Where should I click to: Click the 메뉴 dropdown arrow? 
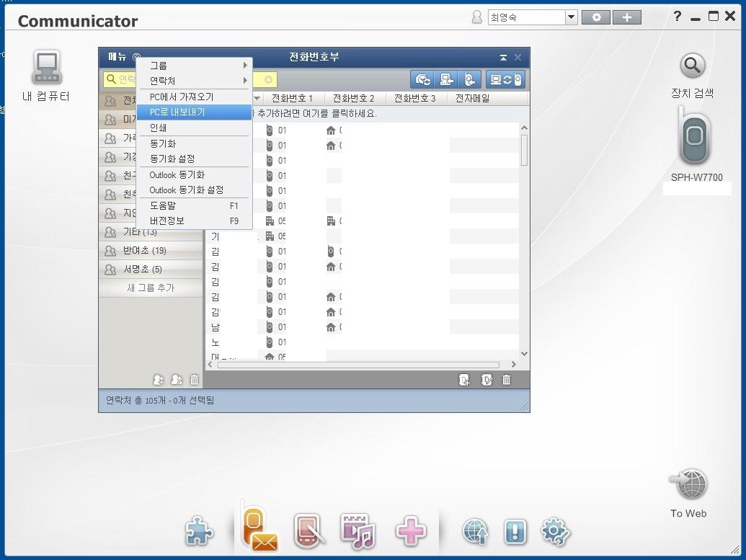(136, 57)
